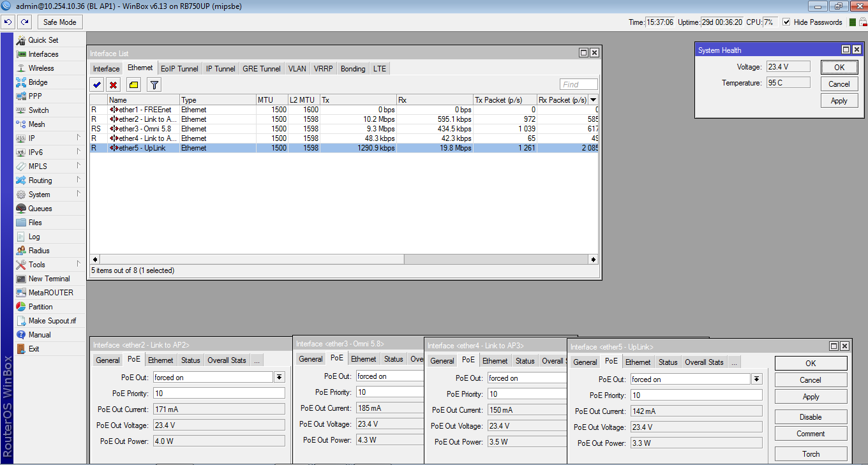Open Wireless from the sidebar

click(x=41, y=68)
